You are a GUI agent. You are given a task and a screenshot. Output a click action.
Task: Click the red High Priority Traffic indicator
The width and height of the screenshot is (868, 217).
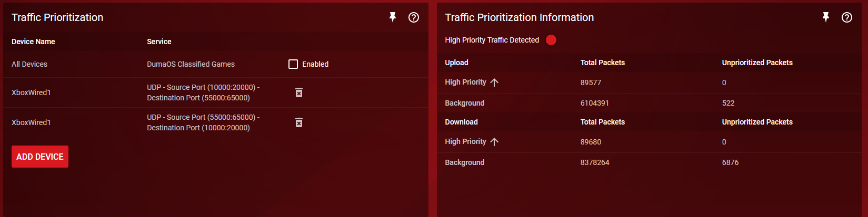pos(551,40)
